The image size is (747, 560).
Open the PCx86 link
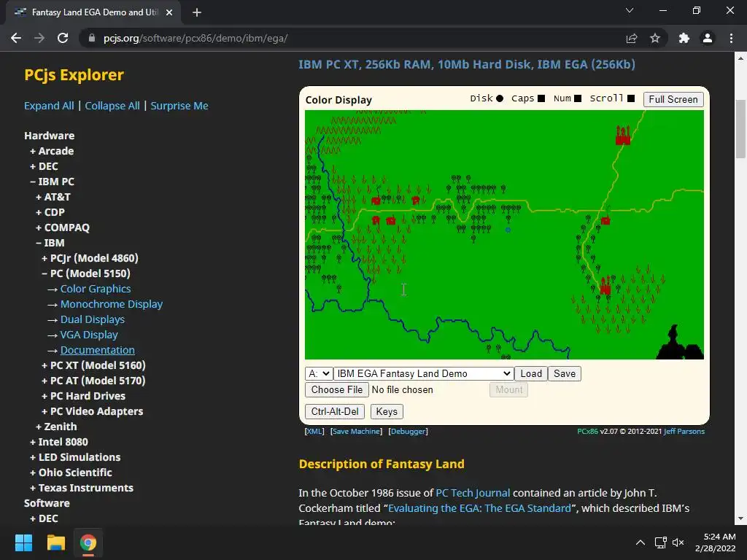point(587,432)
